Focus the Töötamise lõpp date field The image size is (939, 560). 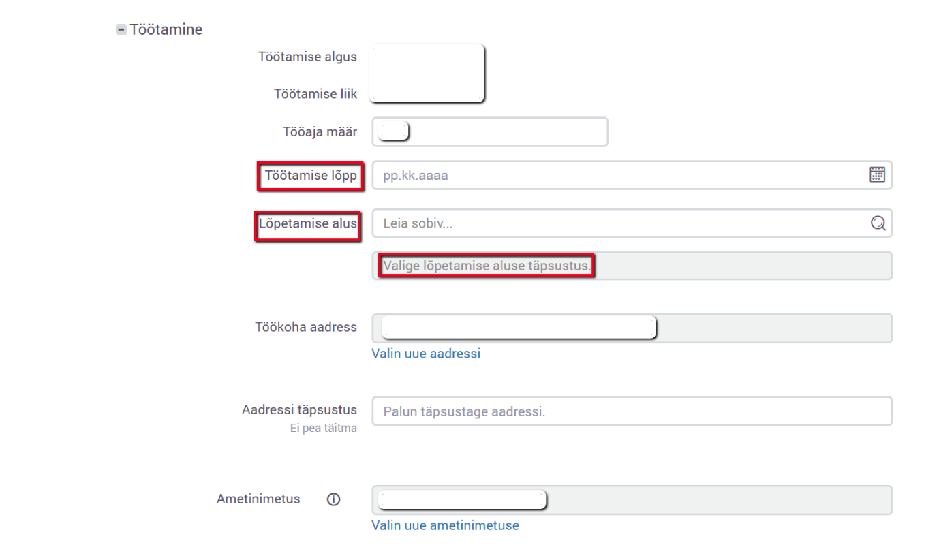coord(613,175)
